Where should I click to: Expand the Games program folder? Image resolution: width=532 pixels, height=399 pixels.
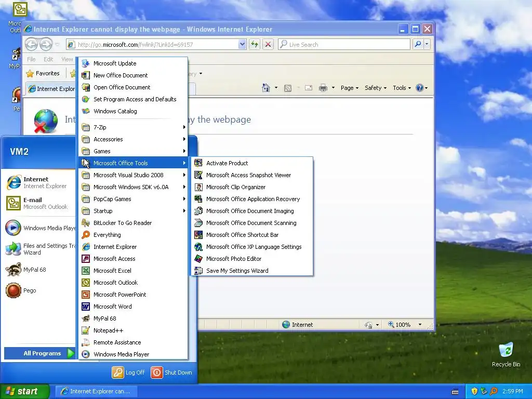coord(133,151)
